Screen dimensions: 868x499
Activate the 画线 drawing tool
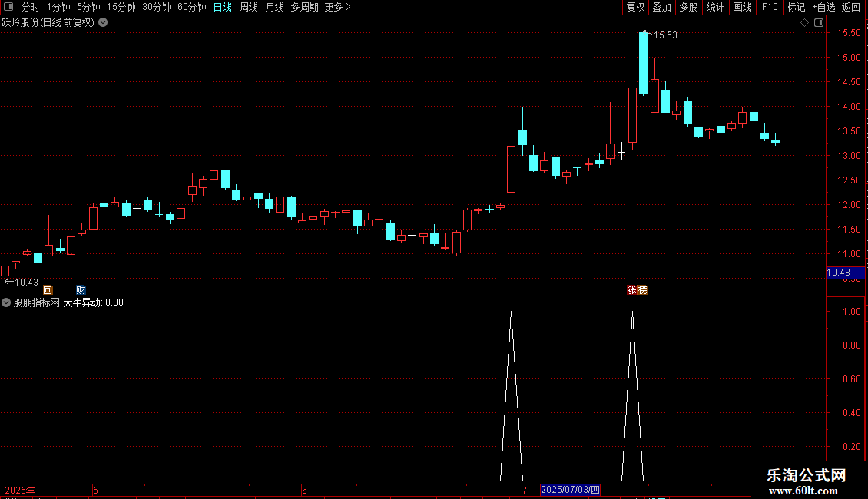pos(742,7)
